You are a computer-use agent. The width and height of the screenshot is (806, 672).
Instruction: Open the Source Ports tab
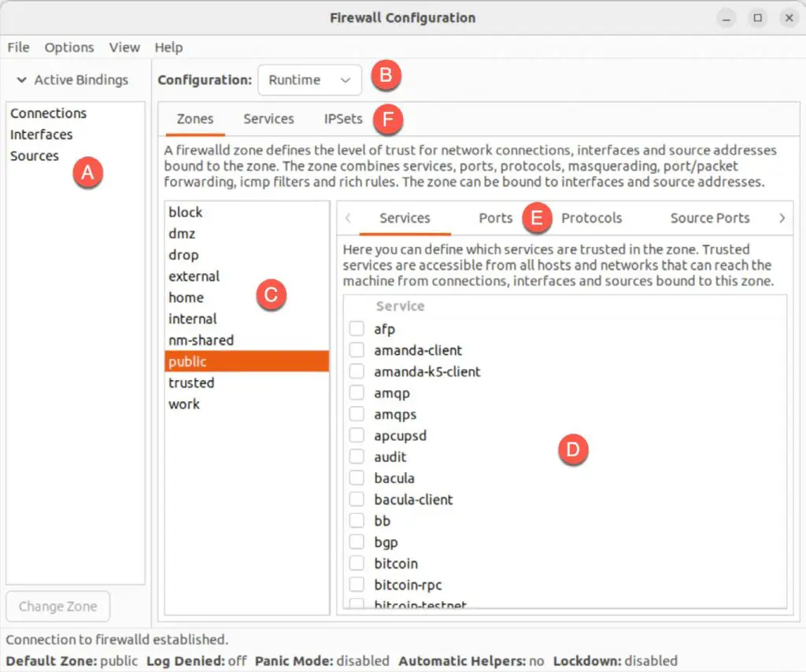708,218
